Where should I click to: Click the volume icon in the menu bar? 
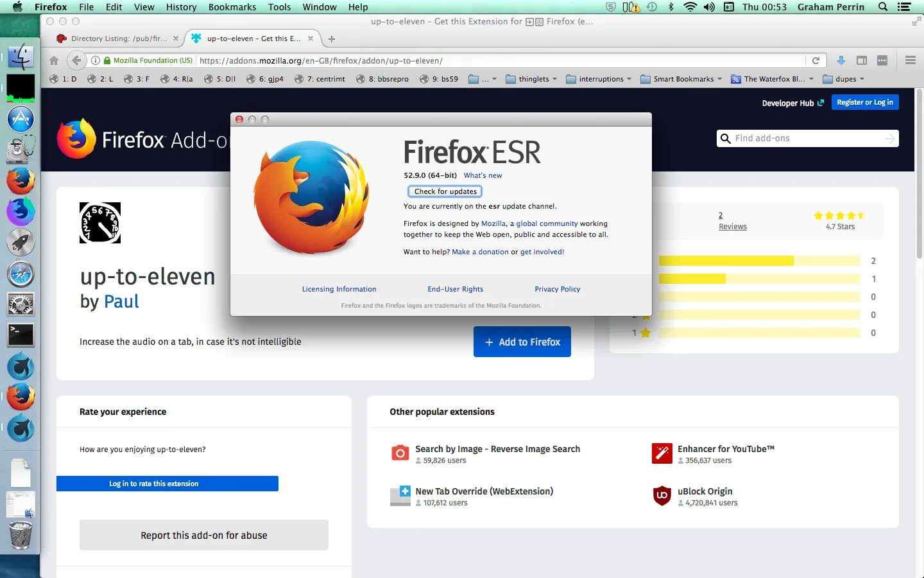click(709, 7)
